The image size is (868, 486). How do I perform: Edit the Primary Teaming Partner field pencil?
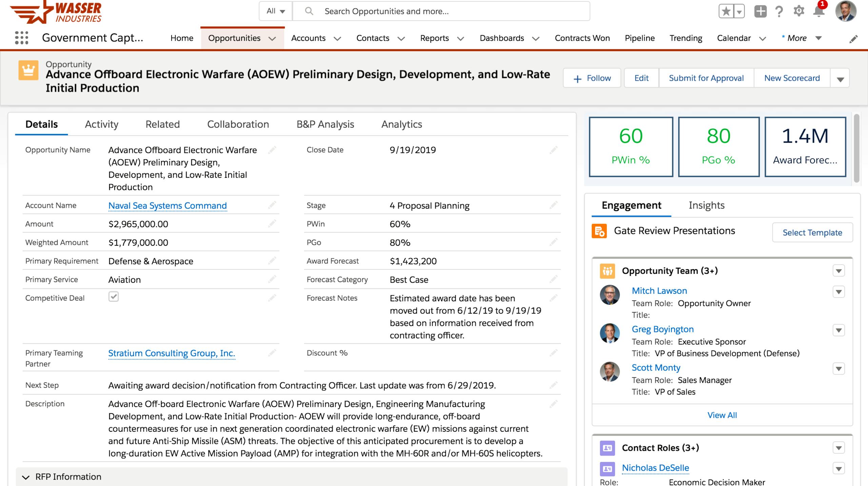(x=272, y=353)
